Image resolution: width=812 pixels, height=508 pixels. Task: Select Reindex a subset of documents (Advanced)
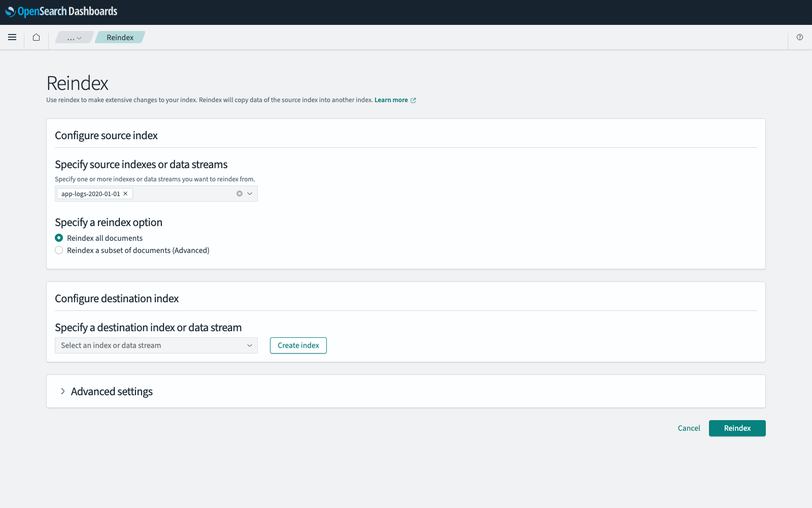coord(59,250)
